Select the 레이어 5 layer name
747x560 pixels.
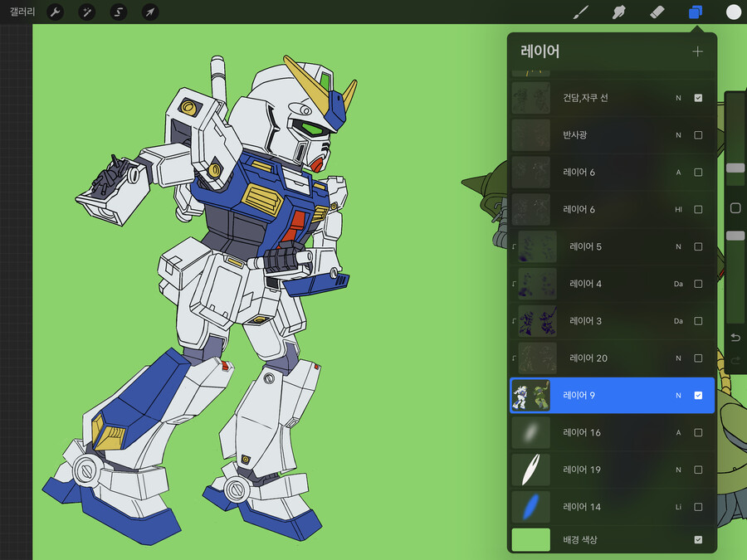585,246
